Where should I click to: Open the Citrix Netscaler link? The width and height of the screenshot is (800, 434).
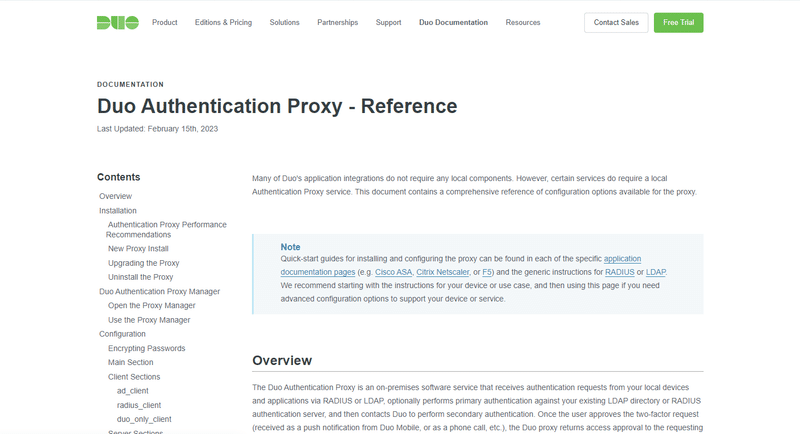[x=442, y=272]
